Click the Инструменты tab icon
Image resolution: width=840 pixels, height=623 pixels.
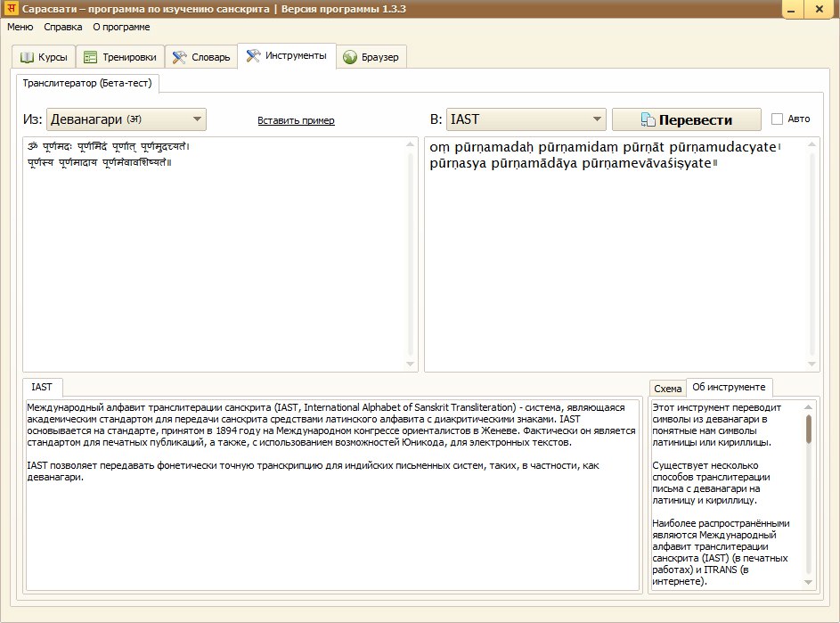pyautogui.click(x=253, y=56)
